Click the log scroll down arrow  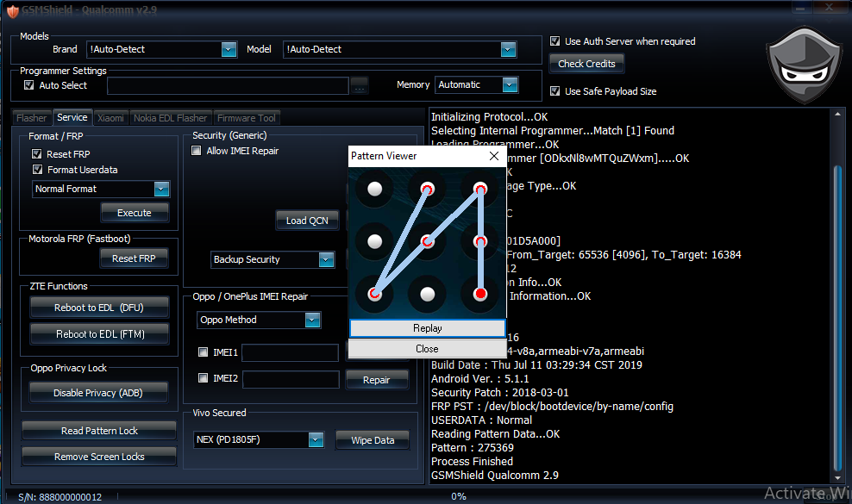click(837, 478)
